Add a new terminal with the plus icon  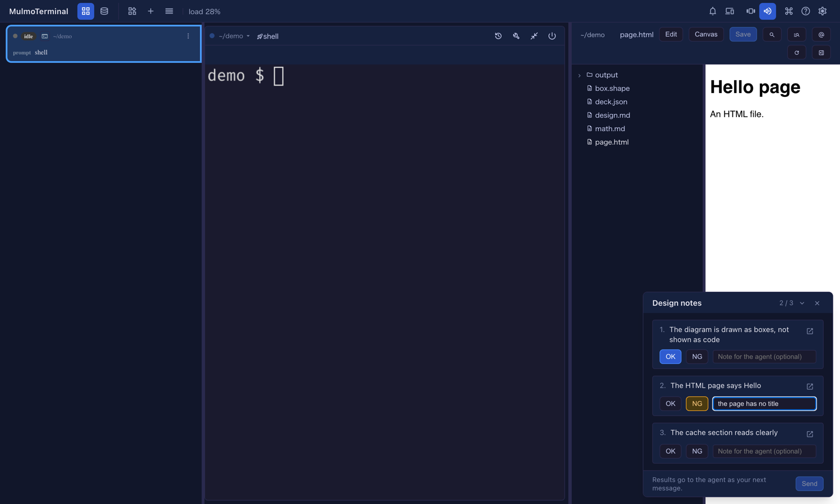click(151, 11)
